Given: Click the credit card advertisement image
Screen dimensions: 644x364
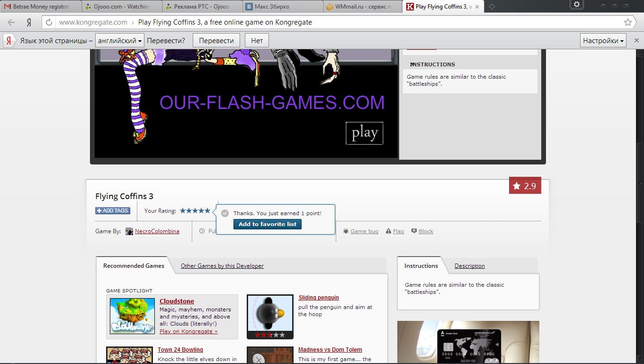Looking at the screenshot, I should pos(468,342).
